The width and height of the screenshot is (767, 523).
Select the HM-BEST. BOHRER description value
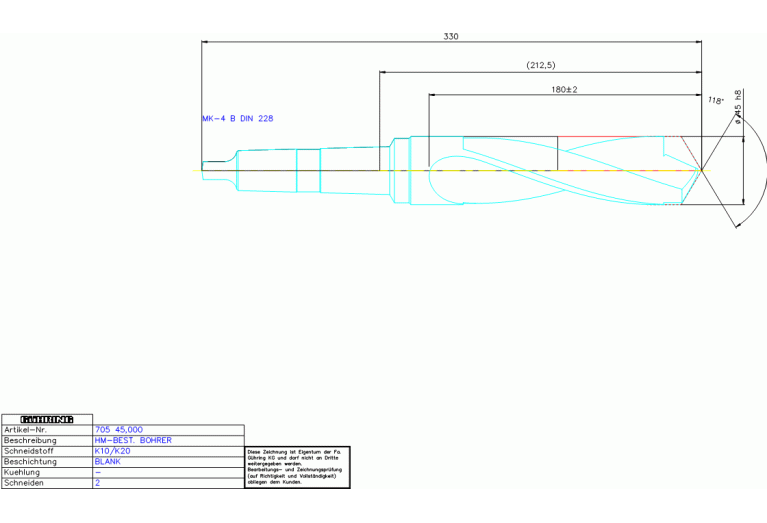pos(133,440)
